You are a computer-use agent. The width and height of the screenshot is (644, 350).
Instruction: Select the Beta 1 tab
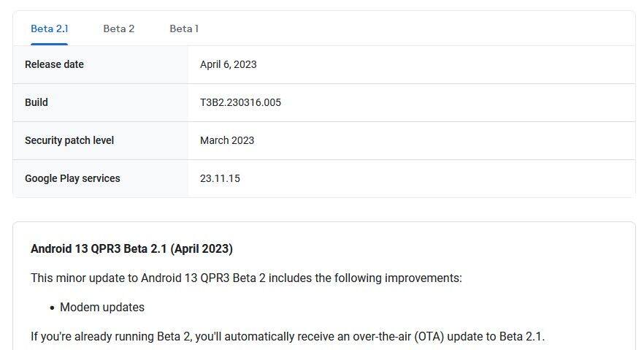click(x=184, y=28)
